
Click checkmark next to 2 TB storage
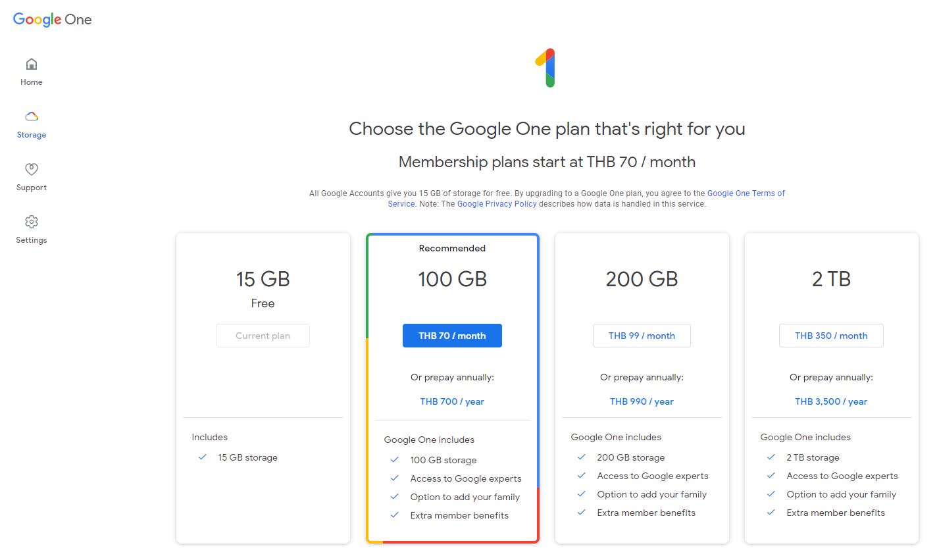771,457
